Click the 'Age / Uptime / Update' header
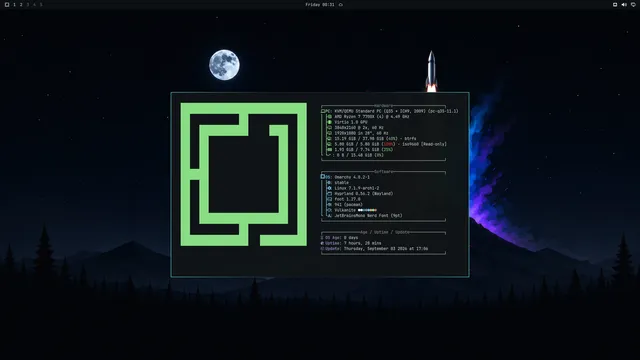This screenshot has height=360, width=640. click(384, 232)
